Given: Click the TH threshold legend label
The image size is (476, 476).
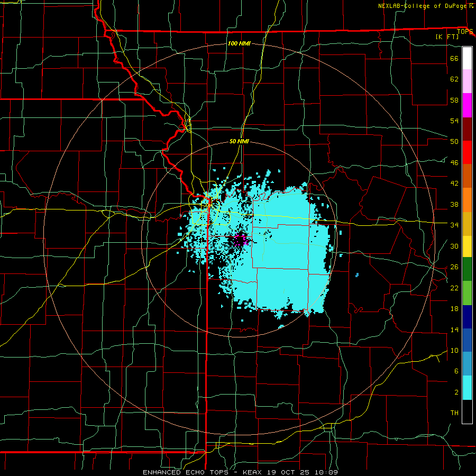Looking at the screenshot, I should click(x=454, y=413).
